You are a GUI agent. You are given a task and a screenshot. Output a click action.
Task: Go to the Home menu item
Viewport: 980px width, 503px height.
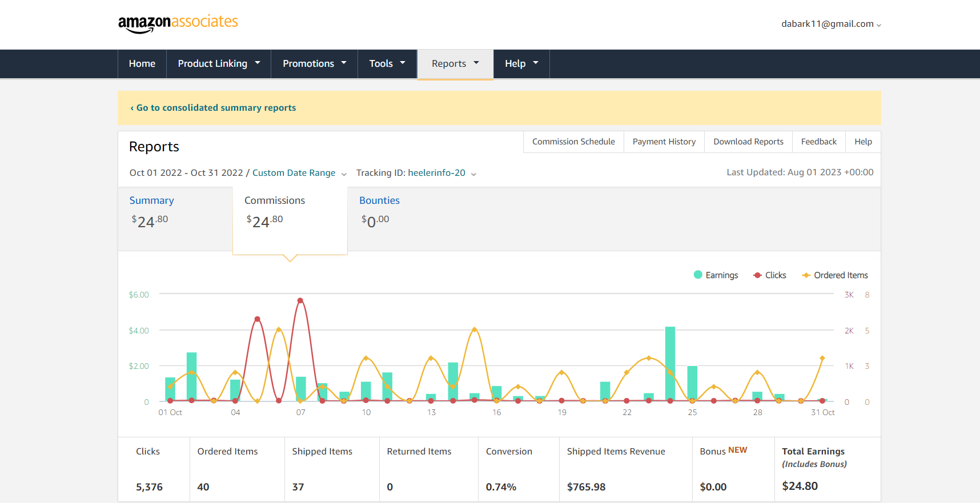pyautogui.click(x=142, y=63)
